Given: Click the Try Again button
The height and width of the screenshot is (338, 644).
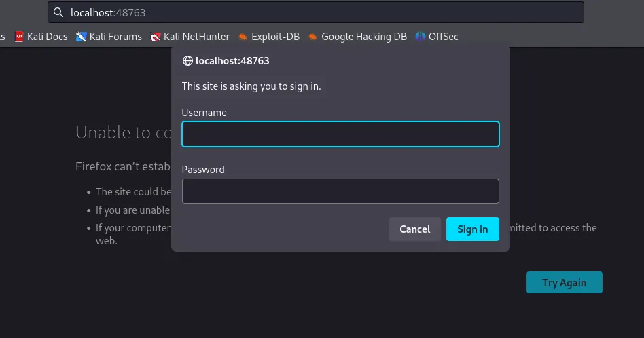Looking at the screenshot, I should 564,282.
